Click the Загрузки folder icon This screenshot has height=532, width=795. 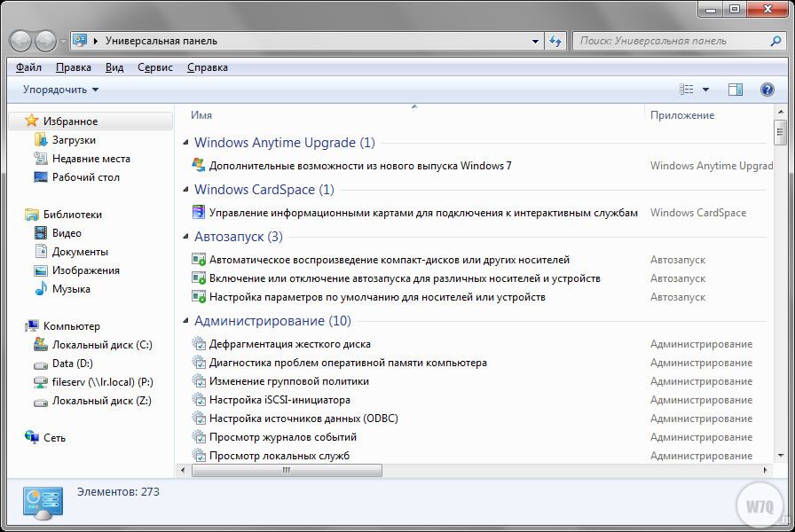pos(41,139)
